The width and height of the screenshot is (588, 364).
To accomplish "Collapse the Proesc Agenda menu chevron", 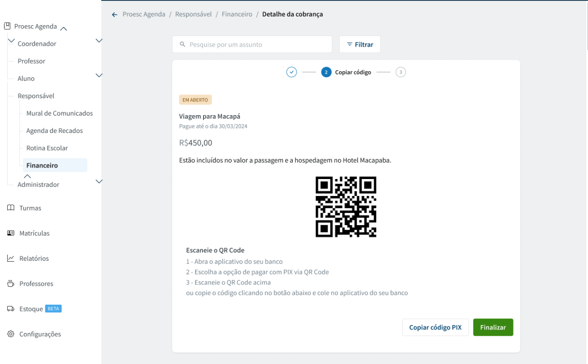I will pyautogui.click(x=64, y=29).
